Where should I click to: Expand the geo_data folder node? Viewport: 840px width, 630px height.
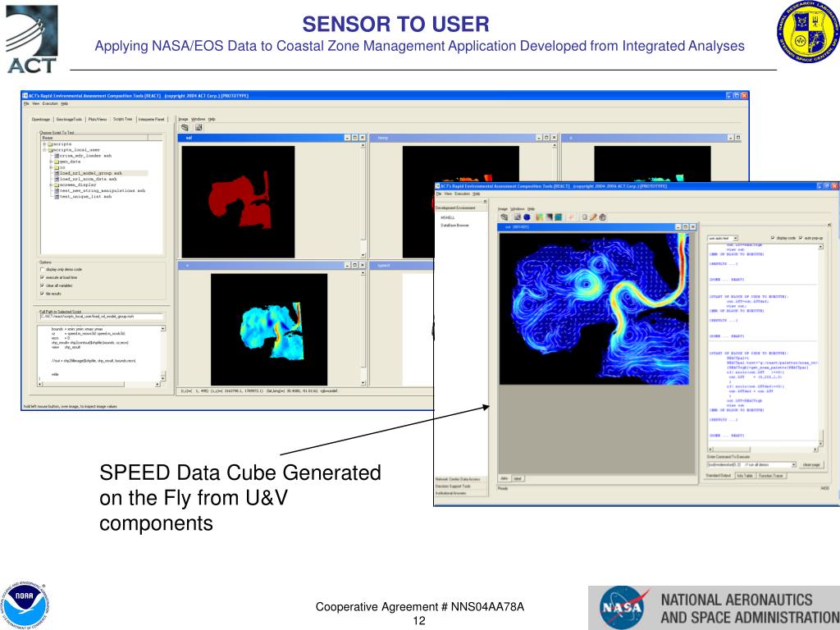51,162
